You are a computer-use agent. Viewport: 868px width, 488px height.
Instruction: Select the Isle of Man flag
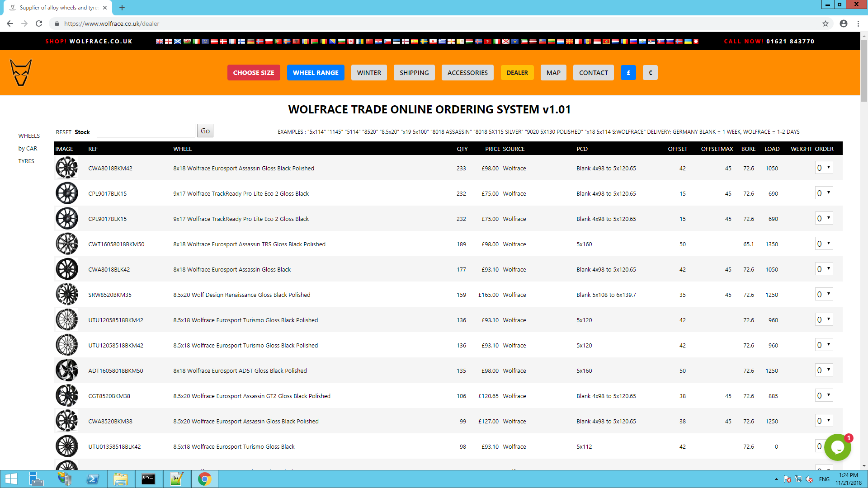click(x=488, y=41)
